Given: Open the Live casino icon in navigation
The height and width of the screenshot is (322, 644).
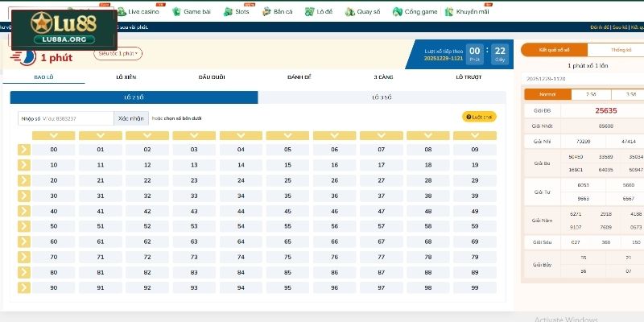Looking at the screenshot, I should coord(122,12).
